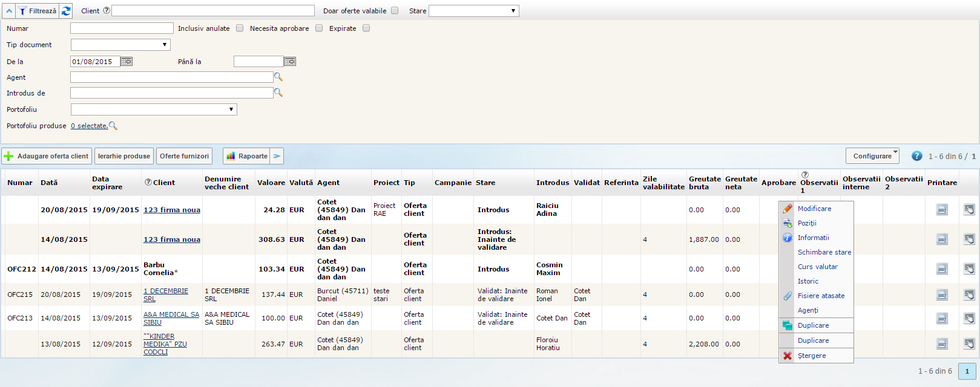The height and width of the screenshot is (387, 980).
Task: Choose Ștergere in the context menu
Action: tap(811, 356)
